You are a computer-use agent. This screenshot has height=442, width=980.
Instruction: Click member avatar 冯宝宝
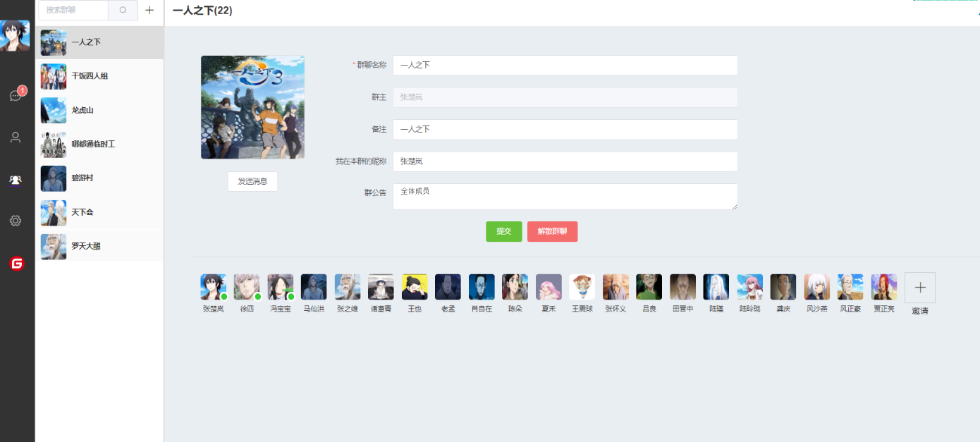280,287
